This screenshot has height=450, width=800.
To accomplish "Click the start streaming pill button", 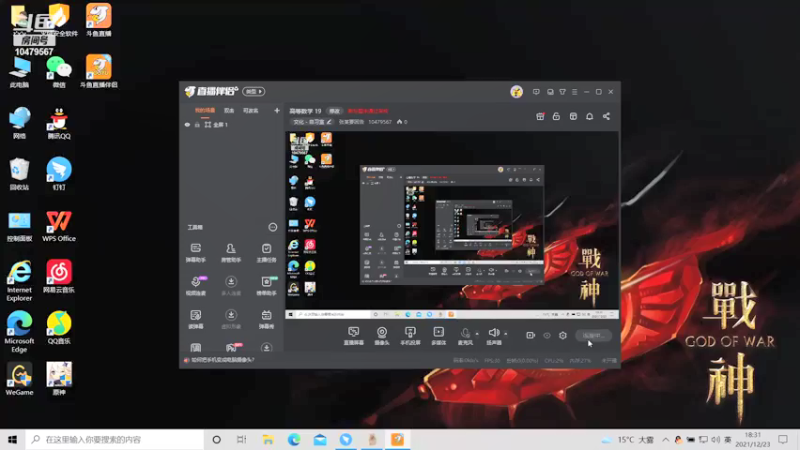I will click(x=593, y=335).
